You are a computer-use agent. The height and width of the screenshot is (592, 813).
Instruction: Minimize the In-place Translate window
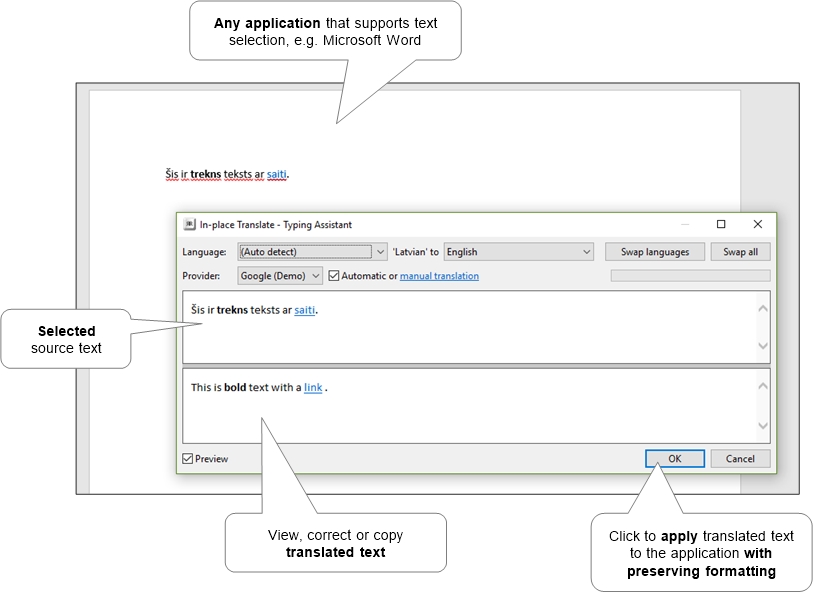click(x=685, y=224)
